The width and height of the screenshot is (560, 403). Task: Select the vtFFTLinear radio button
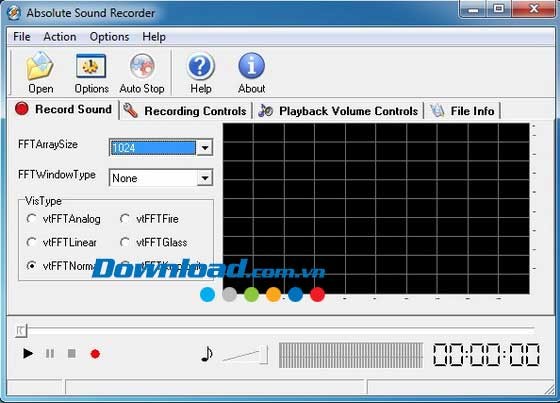(x=31, y=242)
